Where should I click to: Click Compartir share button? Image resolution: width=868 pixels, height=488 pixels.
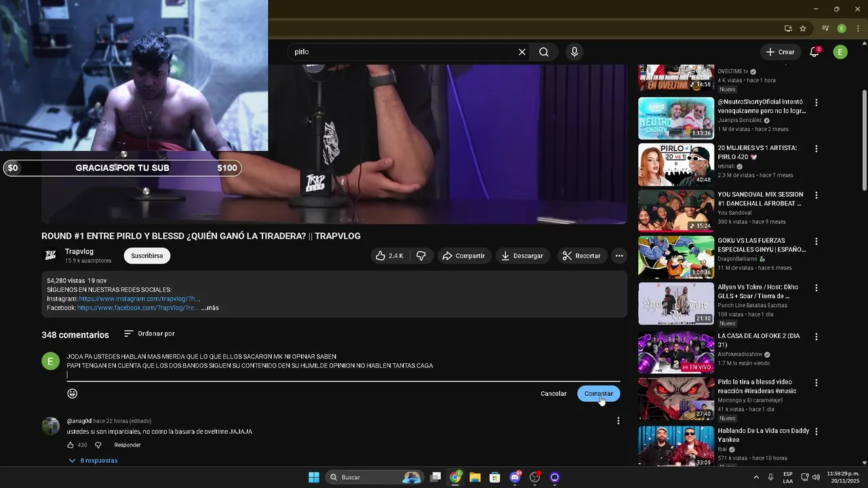[463, 256]
